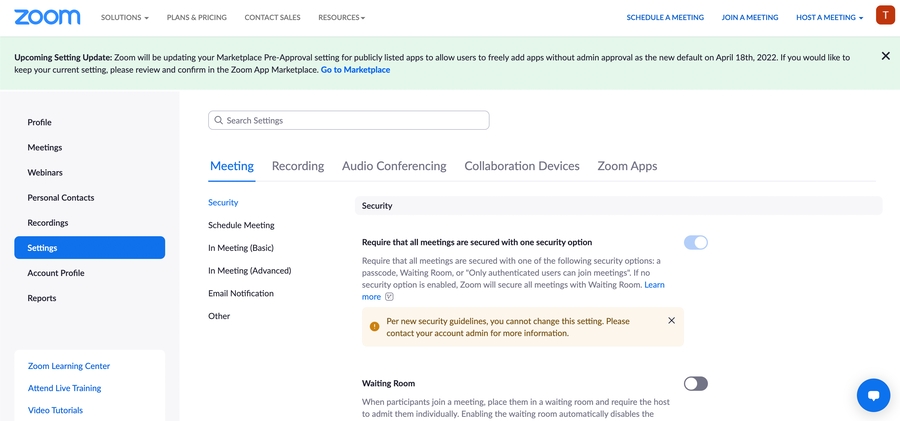Switch to the Recording tab

pyautogui.click(x=298, y=166)
